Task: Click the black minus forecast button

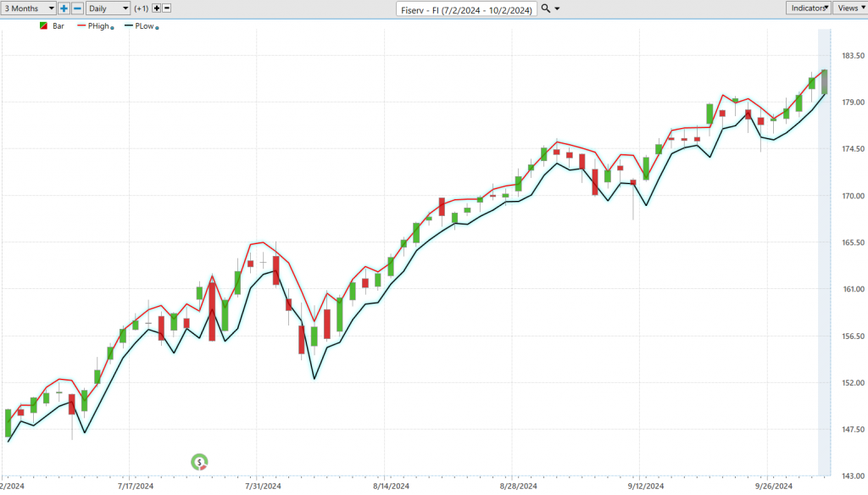Action: click(x=166, y=8)
